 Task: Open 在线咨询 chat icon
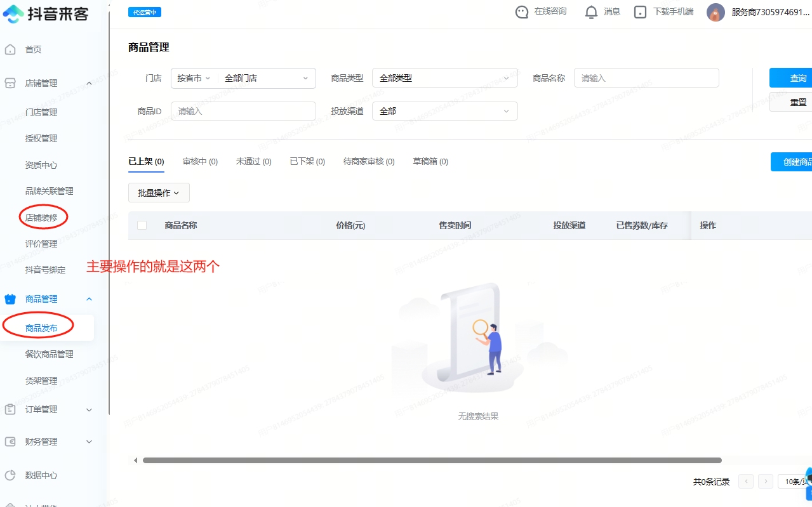click(522, 12)
